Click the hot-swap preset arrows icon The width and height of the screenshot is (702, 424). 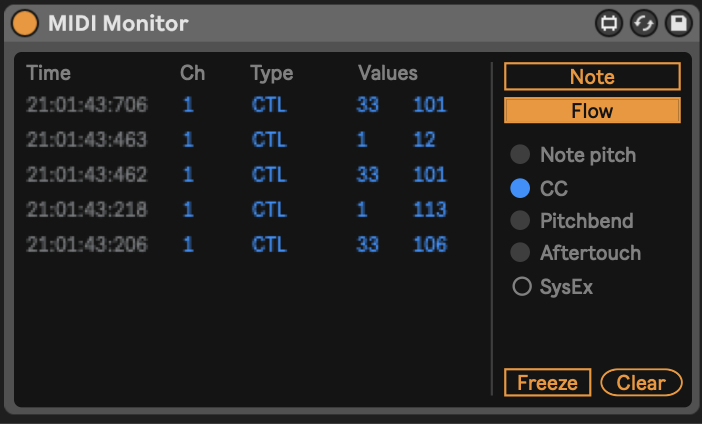pos(643,23)
